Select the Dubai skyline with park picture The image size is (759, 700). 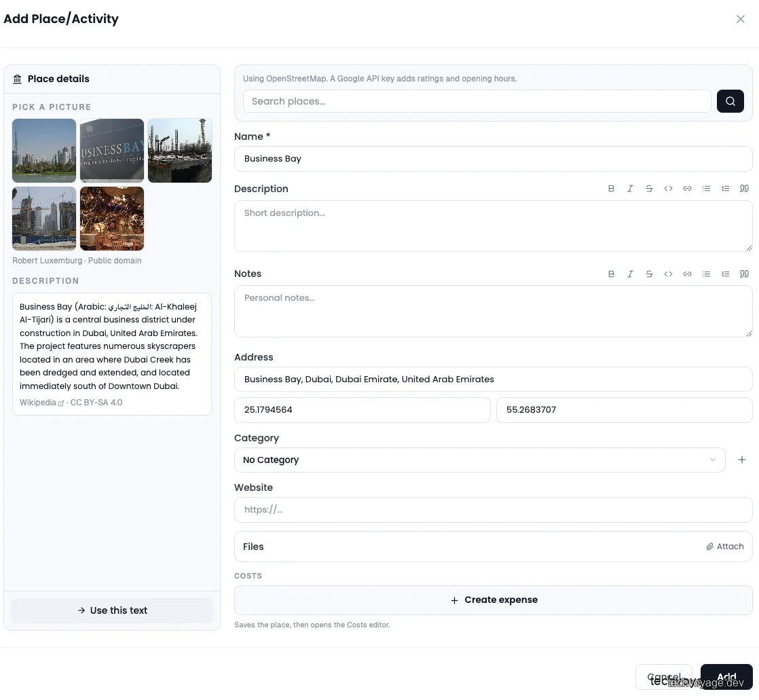coord(44,151)
